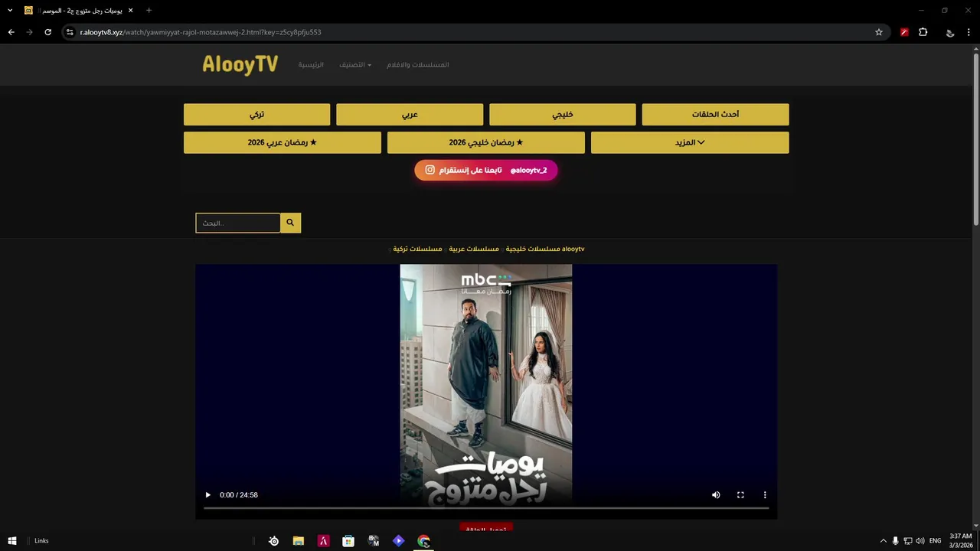
Task: Open the red browser extension icon
Action: point(904,32)
